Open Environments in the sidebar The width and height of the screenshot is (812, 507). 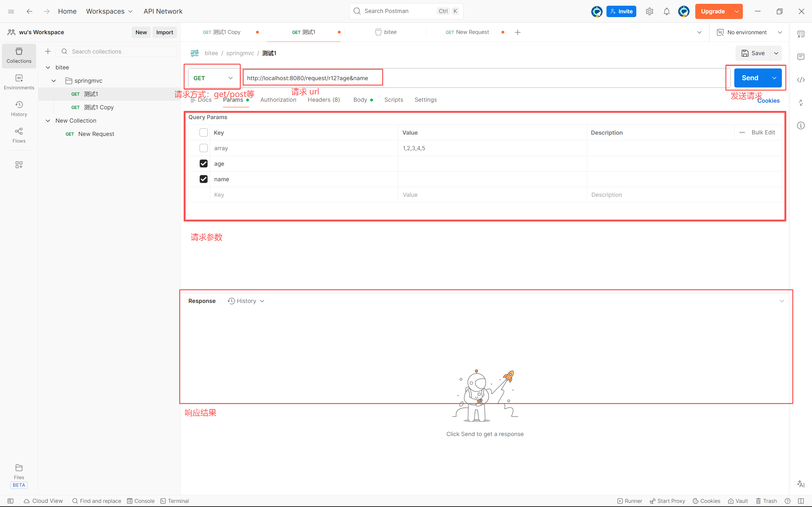19,82
